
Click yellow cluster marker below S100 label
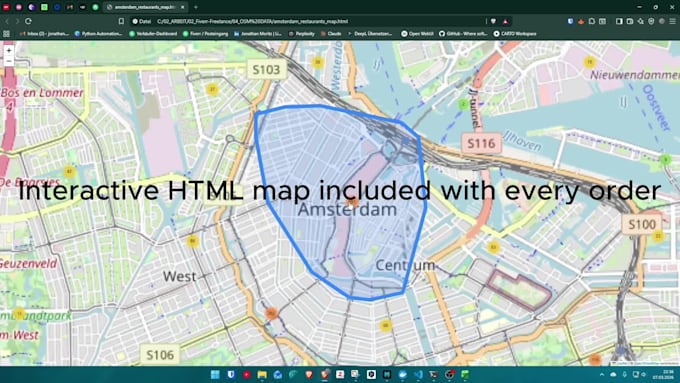pos(658,236)
